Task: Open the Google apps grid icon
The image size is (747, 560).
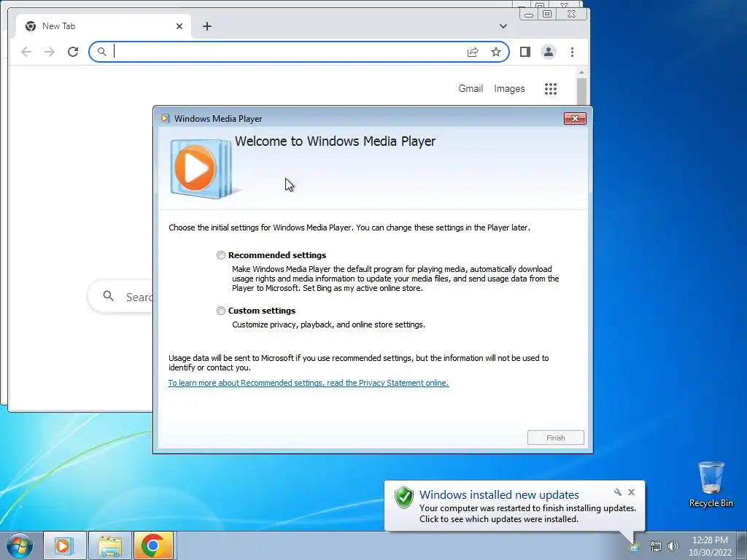Action: (x=551, y=88)
